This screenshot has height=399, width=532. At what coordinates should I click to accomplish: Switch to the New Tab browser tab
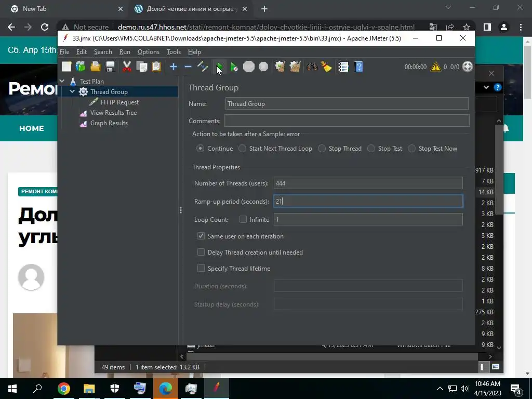66,9
